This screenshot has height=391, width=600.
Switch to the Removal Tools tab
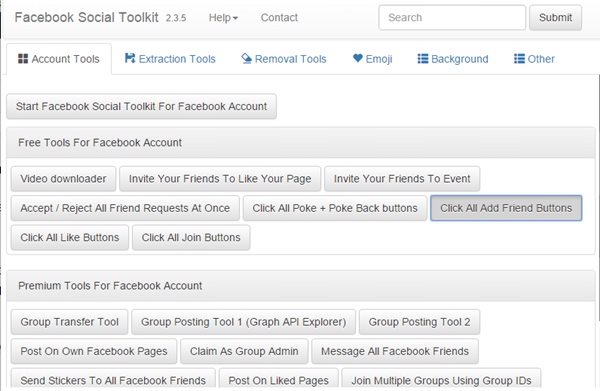[x=284, y=59]
